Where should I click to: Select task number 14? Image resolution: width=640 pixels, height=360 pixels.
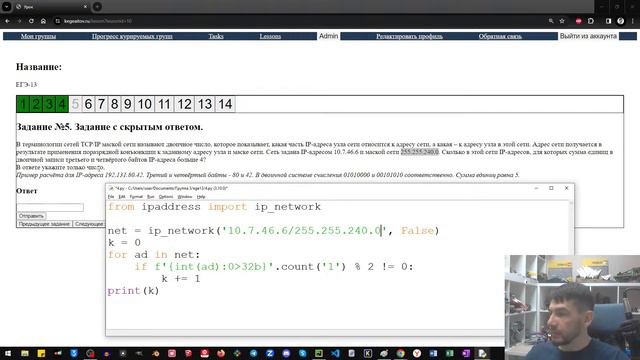click(225, 104)
